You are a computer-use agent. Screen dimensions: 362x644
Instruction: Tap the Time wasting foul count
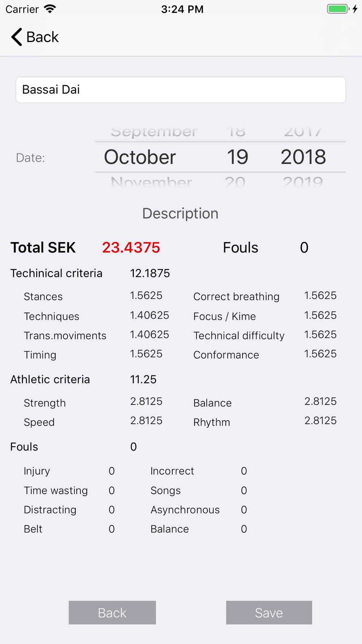point(111,490)
